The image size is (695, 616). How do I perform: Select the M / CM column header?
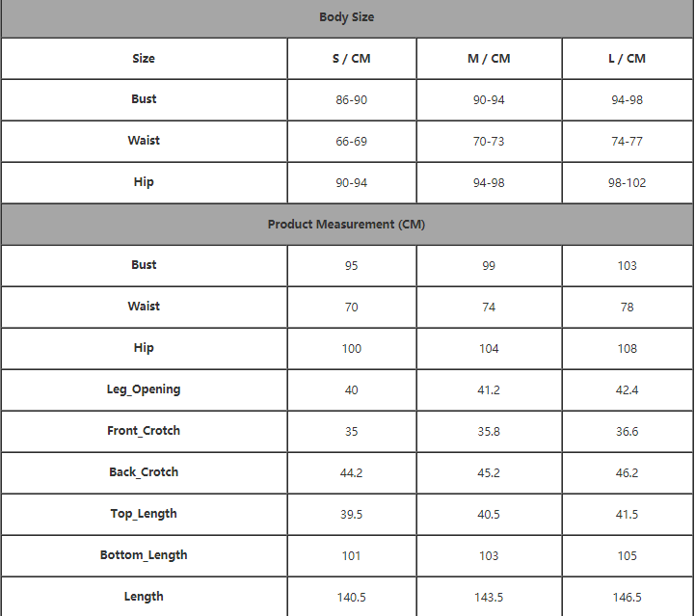point(489,59)
